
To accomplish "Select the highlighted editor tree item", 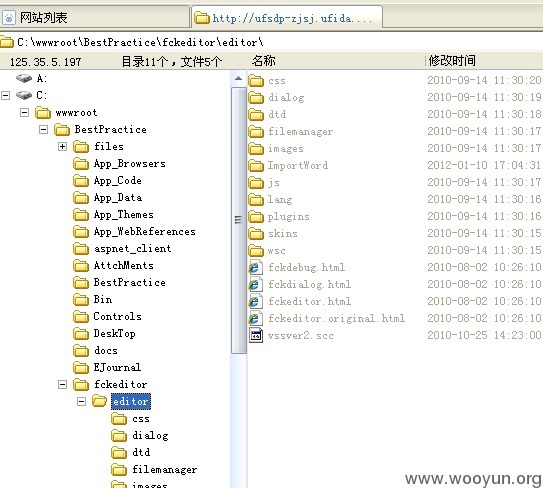I will pos(131,401).
